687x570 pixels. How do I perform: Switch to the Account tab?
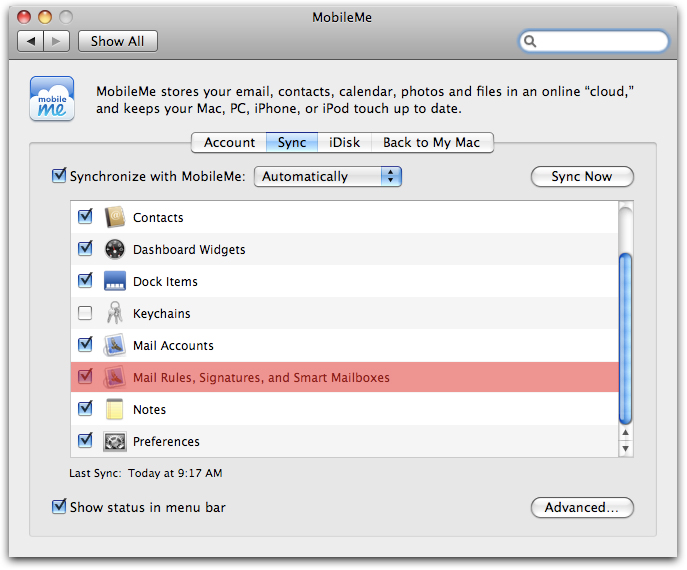pyautogui.click(x=230, y=142)
